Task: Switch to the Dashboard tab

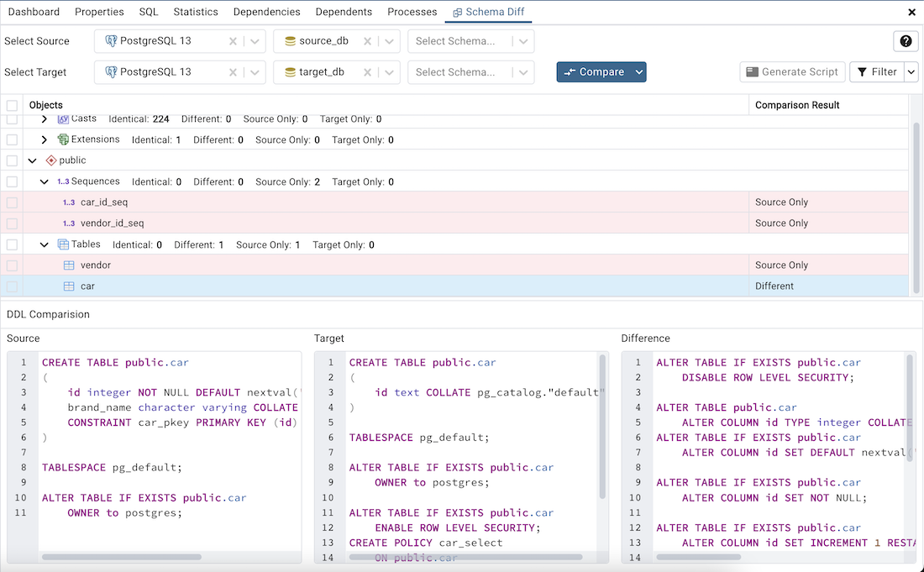Action: point(33,12)
